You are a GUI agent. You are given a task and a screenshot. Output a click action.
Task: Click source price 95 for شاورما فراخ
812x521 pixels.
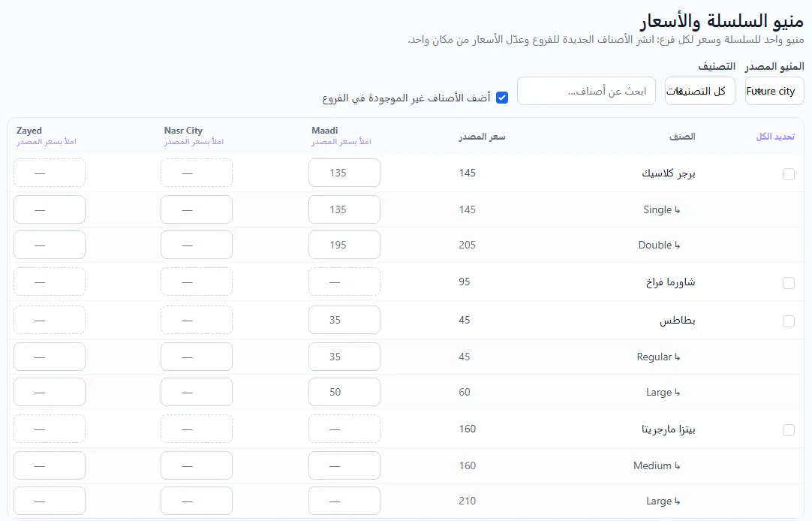(465, 282)
